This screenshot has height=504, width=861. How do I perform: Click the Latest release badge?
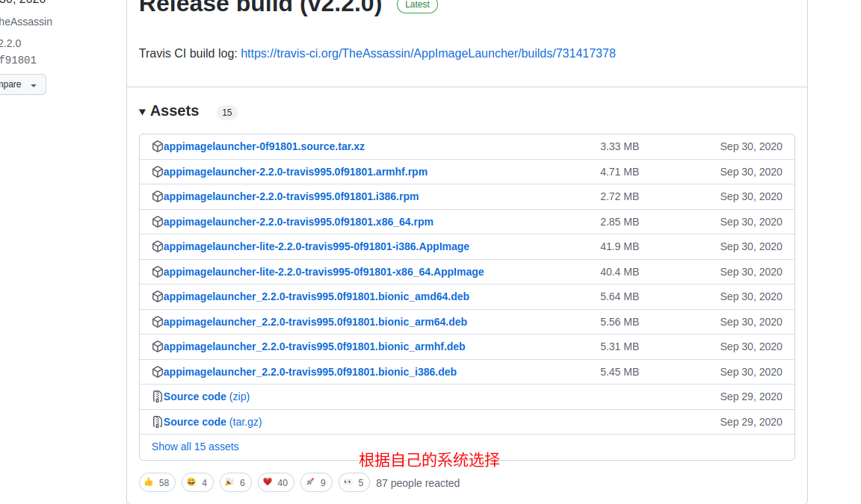click(x=417, y=5)
